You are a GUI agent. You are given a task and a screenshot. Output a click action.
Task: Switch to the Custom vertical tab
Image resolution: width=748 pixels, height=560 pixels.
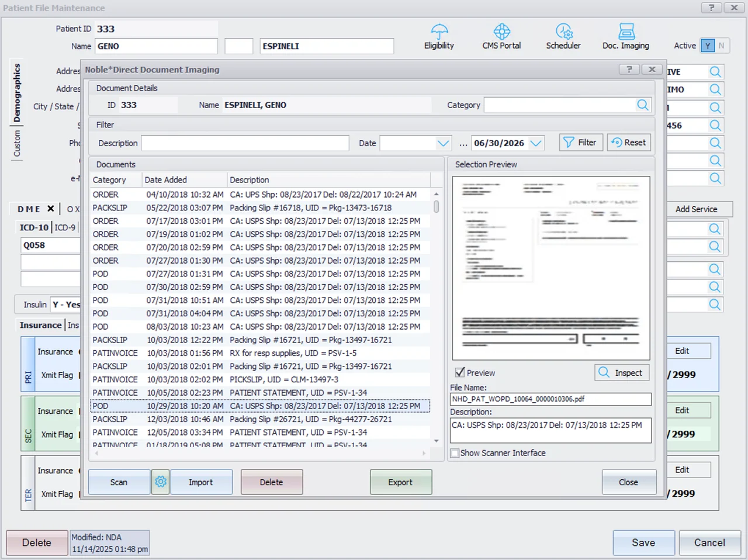coord(17,143)
